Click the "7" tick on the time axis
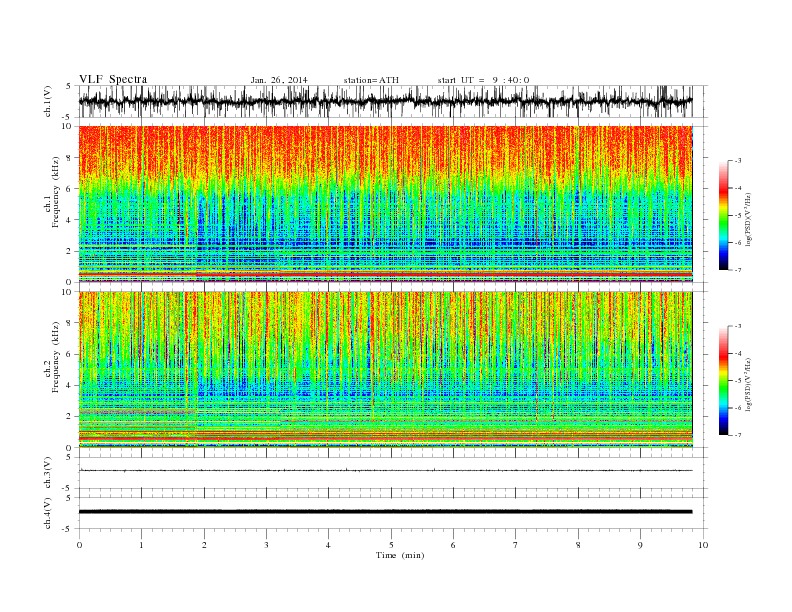The height and width of the screenshot is (612, 792). (516, 545)
